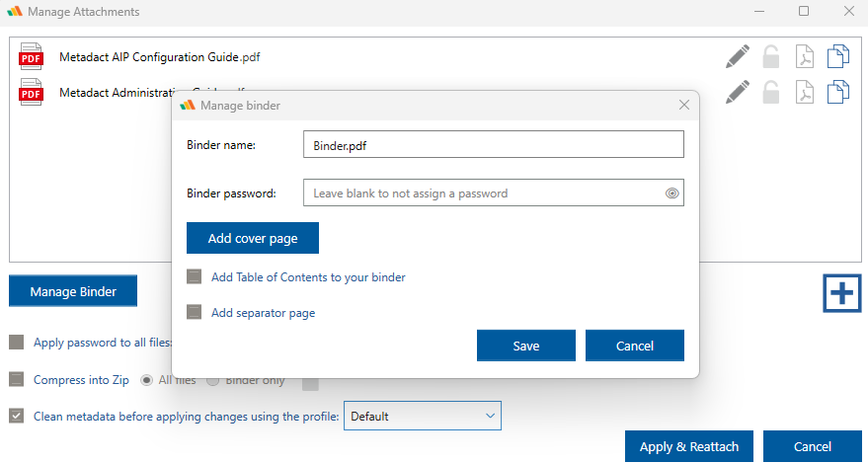Click copy documents icon for AIP Configuration Guide
Screen dimensions: 868x463
pos(838,56)
